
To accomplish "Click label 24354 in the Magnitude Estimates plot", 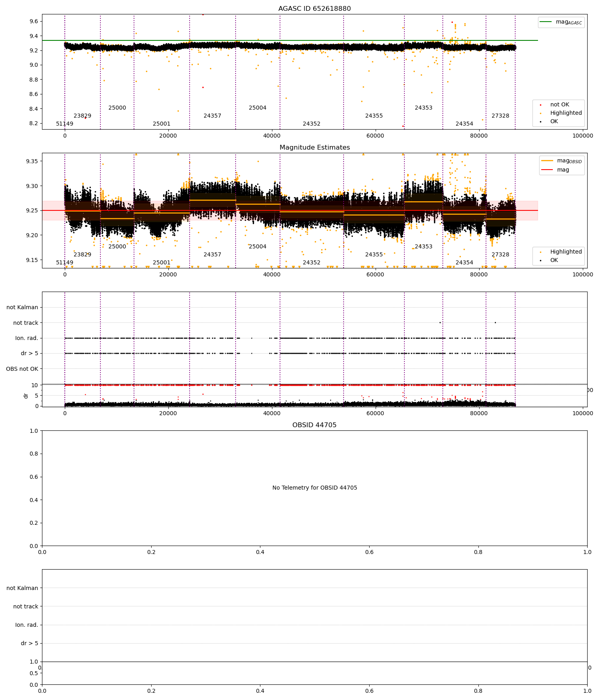I will tap(464, 263).
